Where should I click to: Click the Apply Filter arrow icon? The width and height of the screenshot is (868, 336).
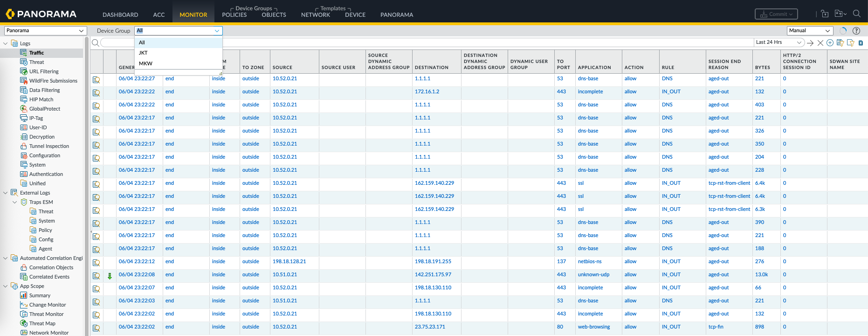pyautogui.click(x=810, y=43)
